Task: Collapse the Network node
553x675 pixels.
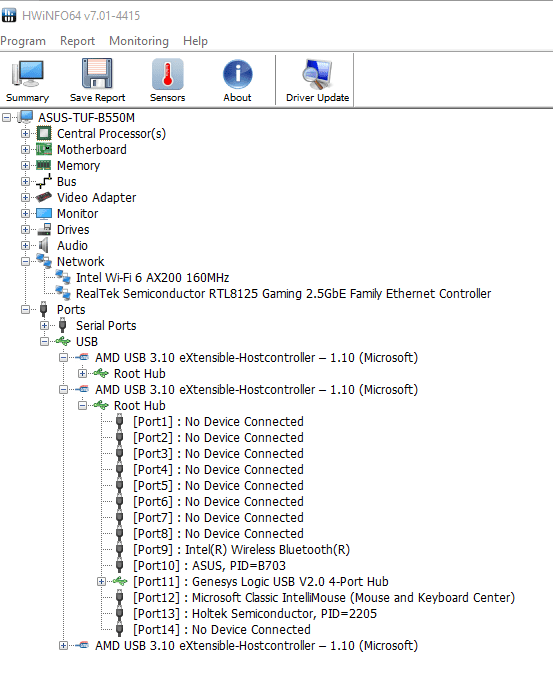Action: [25, 261]
